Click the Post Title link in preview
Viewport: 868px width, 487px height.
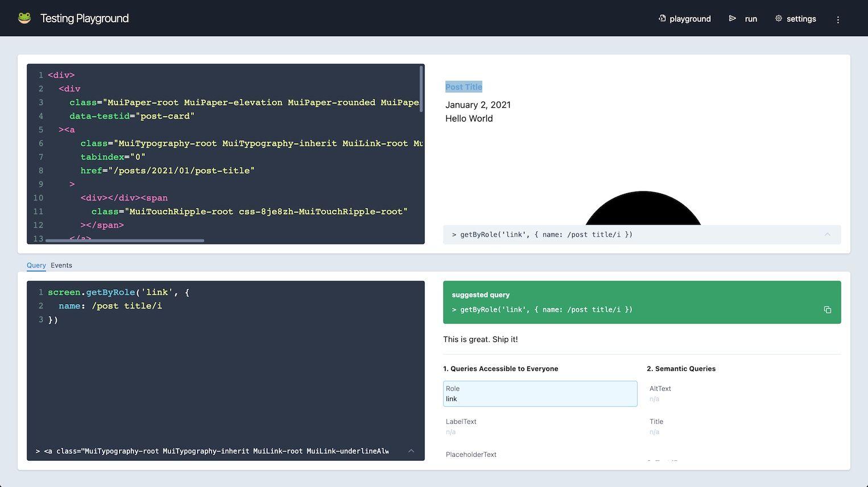(x=464, y=87)
